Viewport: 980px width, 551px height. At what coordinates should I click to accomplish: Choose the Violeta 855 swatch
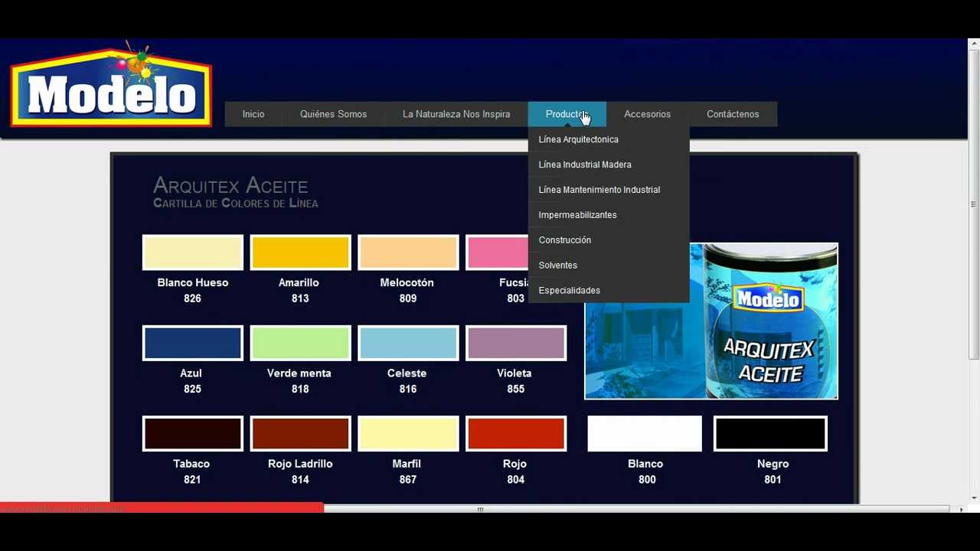tap(516, 344)
